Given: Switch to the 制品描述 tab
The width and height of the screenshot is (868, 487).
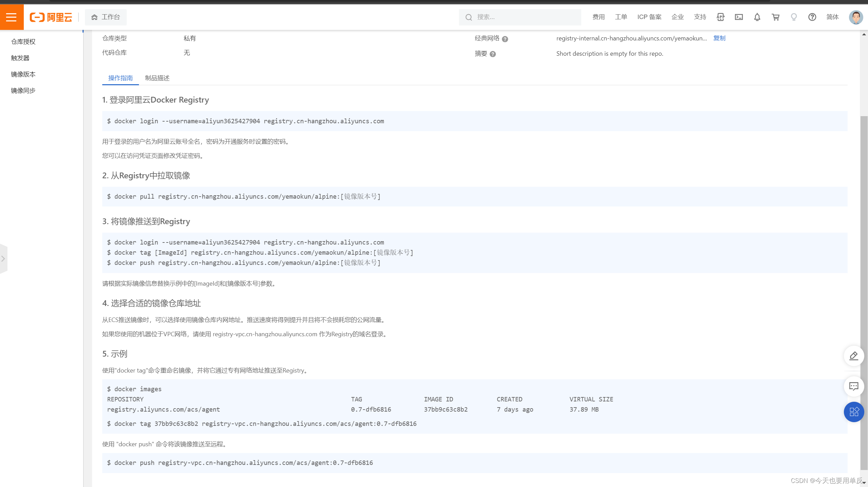Looking at the screenshot, I should (157, 78).
